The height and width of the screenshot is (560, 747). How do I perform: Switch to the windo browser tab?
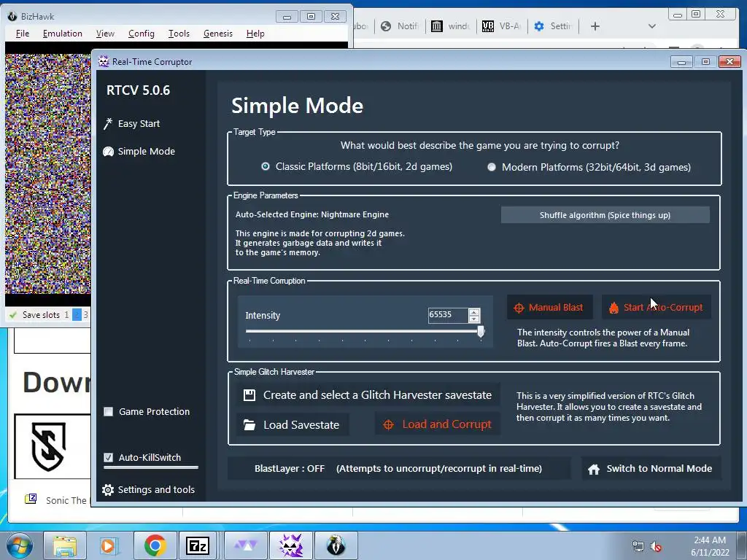(x=451, y=26)
